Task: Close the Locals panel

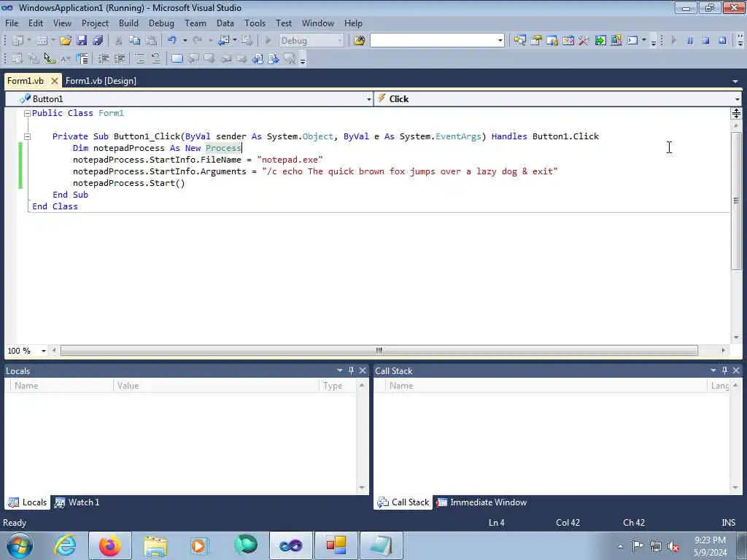Action: [363, 370]
